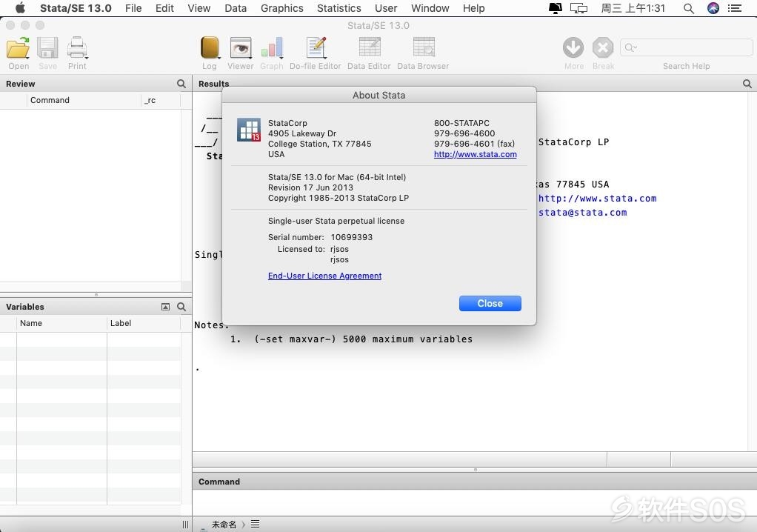Click the serial number 10699393
Screen dimensions: 757x532
pyautogui.click(x=351, y=237)
